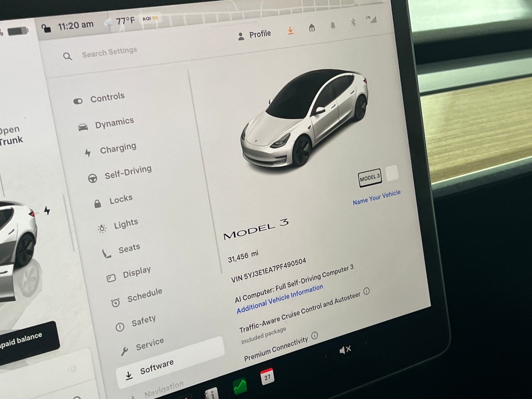
Task: Click the blank badge swatch beside MODEL 3
Action: tap(392, 173)
